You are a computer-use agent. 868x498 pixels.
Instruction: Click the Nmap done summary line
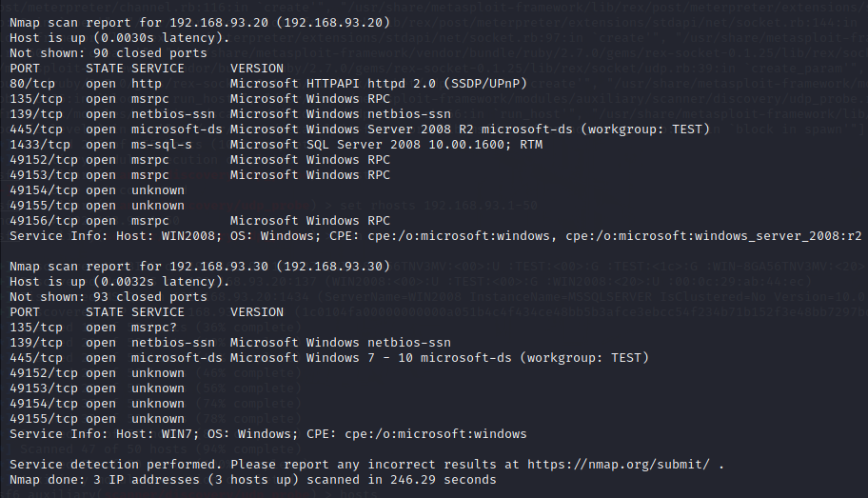click(x=253, y=480)
